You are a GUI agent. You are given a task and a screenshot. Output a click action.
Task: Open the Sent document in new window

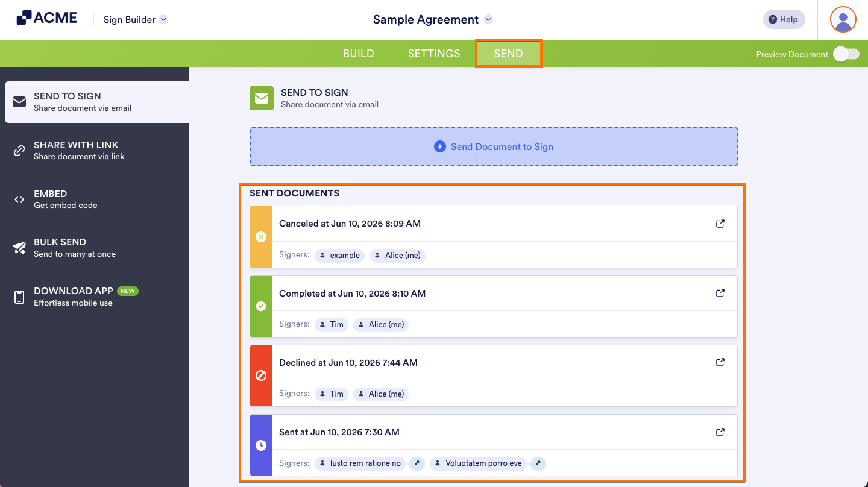coord(720,432)
